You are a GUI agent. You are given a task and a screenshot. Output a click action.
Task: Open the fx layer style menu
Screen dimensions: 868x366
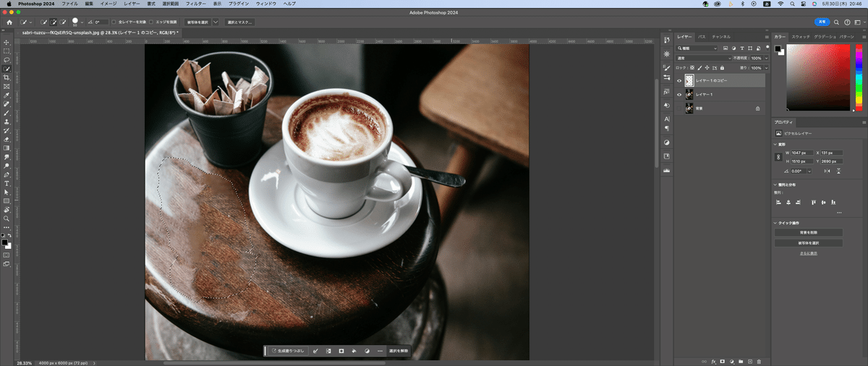713,361
